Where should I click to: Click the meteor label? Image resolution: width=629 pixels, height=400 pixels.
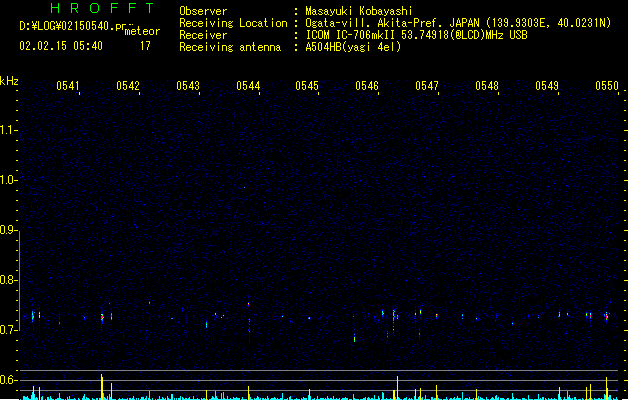[x=142, y=31]
